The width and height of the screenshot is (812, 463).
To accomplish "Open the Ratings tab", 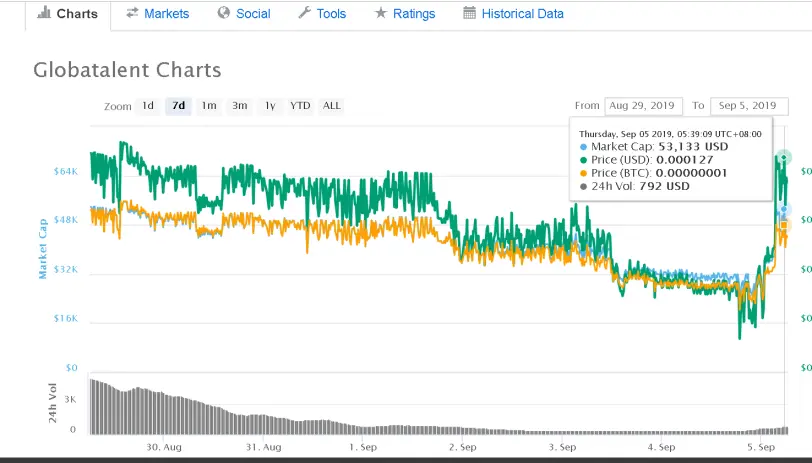I will pos(405,14).
